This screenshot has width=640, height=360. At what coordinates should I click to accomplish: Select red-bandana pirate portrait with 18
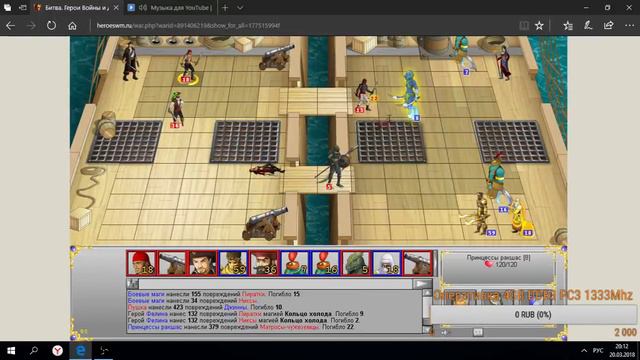(x=141, y=263)
